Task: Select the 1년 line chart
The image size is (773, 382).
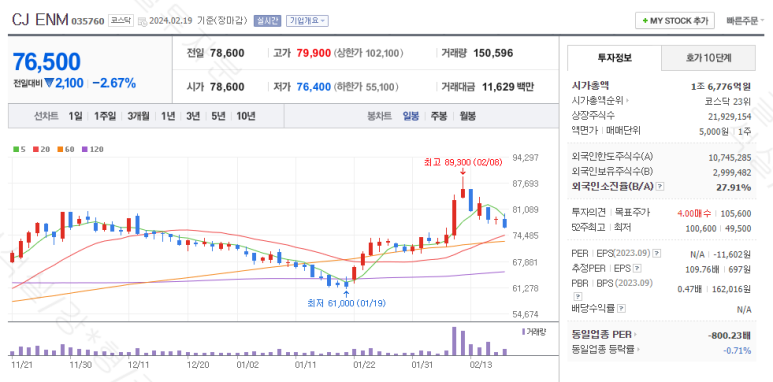Action: 168,116
